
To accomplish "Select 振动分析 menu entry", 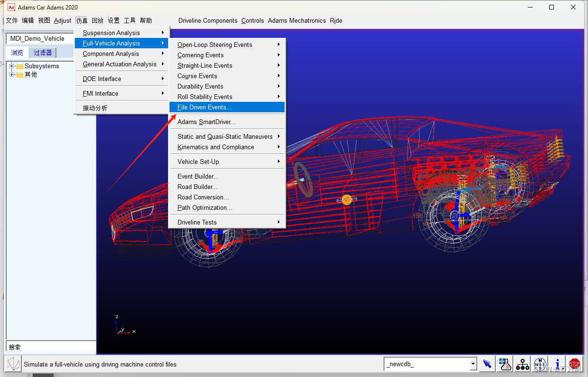I will coord(122,108).
